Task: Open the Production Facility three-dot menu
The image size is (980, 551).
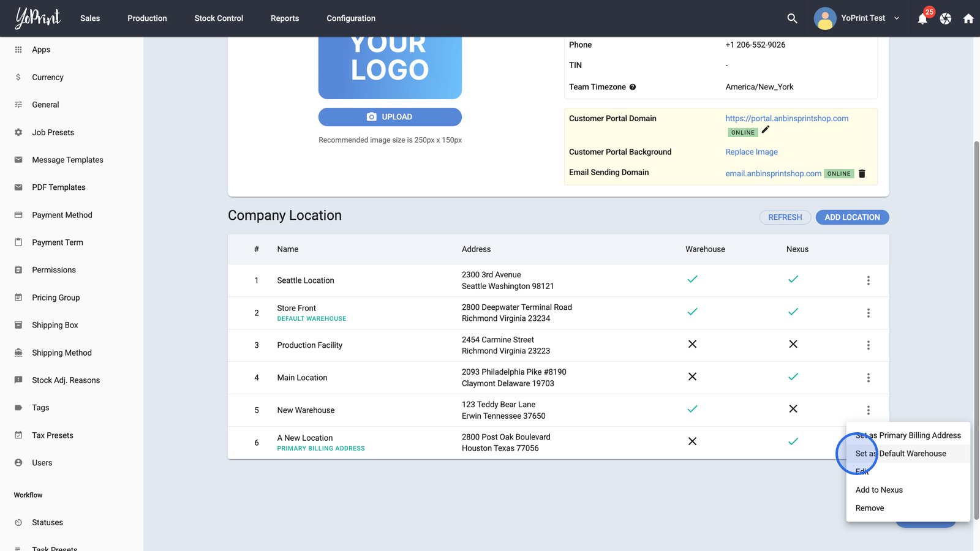Action: 868,345
